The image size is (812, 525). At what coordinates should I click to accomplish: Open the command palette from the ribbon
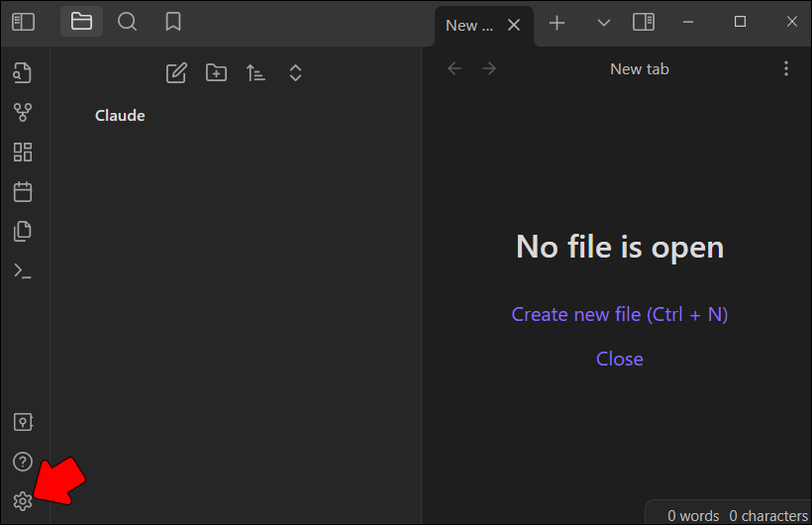point(23,270)
